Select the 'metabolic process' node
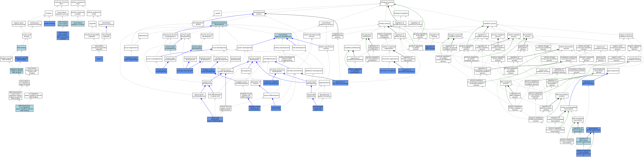 coord(490,24)
